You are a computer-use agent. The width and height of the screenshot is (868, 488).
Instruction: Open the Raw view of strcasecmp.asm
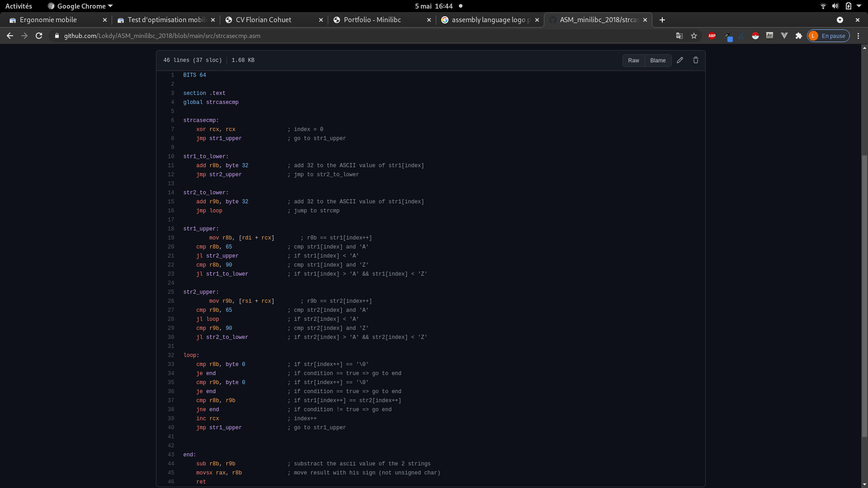633,61
